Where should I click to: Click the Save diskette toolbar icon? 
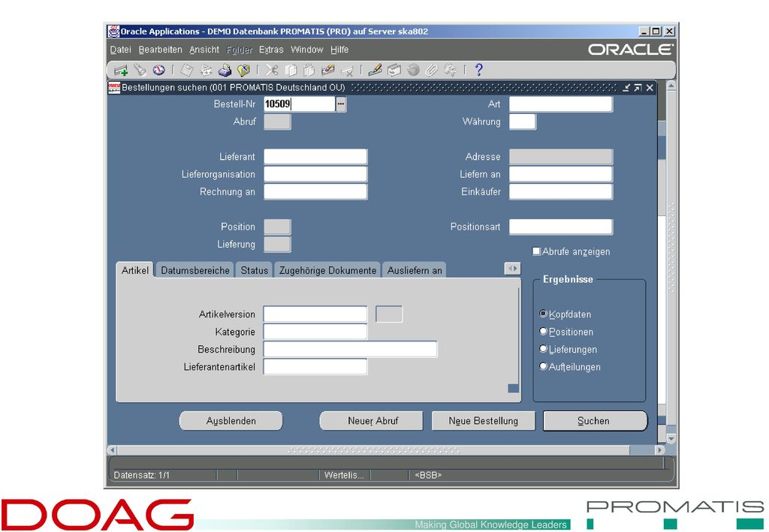click(x=187, y=70)
